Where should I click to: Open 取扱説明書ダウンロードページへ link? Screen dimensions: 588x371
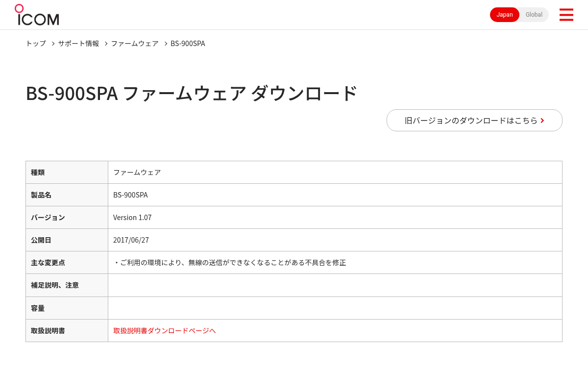tap(165, 330)
